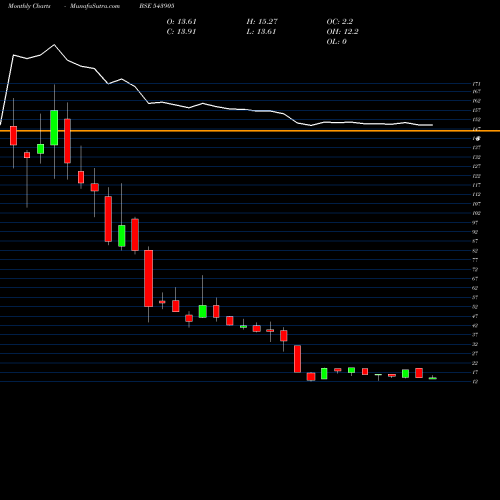This screenshot has width=500, height=500.
Task: Click the 117 price axis label
Action: (x=477, y=185)
